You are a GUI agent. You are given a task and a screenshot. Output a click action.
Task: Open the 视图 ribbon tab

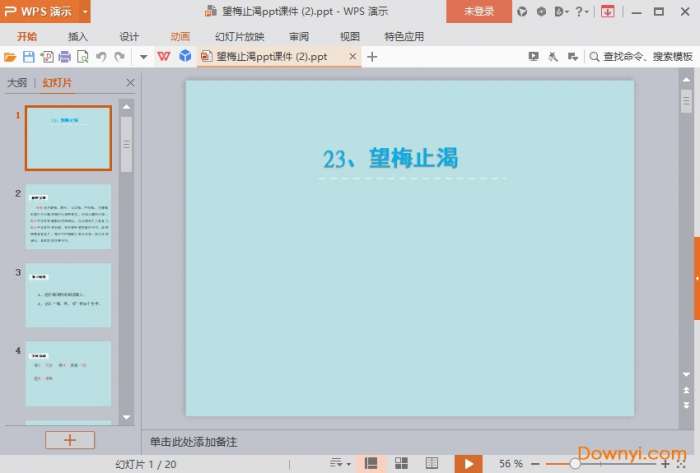[x=350, y=37]
